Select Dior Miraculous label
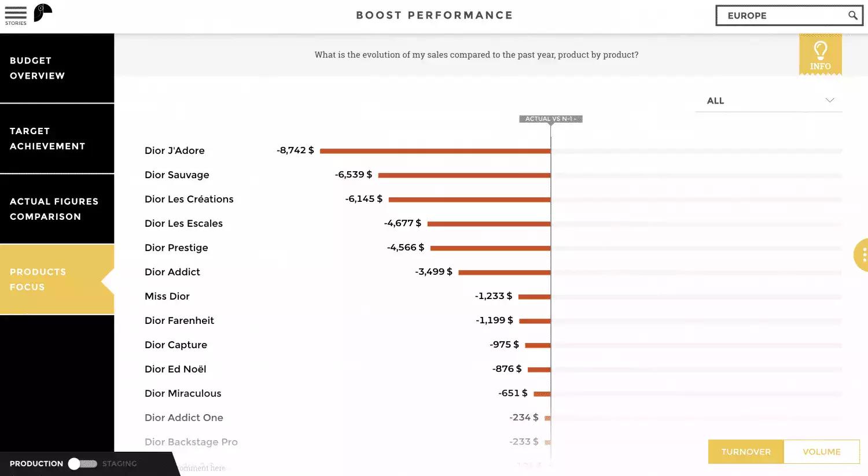This screenshot has width=868, height=476. pyautogui.click(x=183, y=393)
